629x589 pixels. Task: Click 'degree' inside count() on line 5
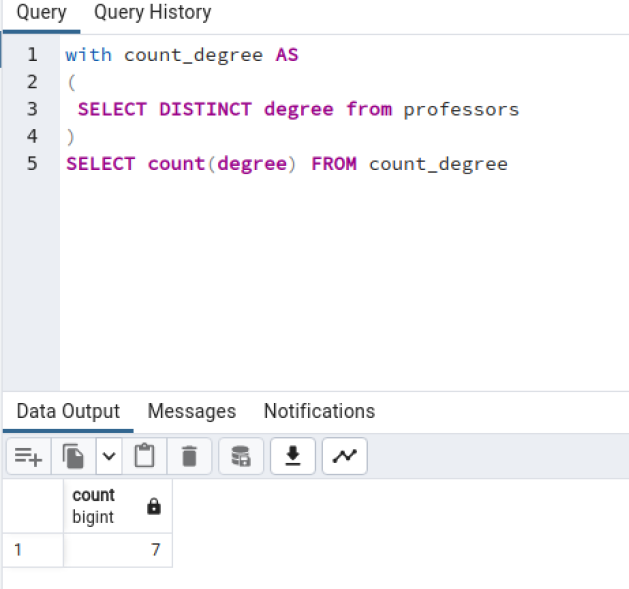[252, 165]
